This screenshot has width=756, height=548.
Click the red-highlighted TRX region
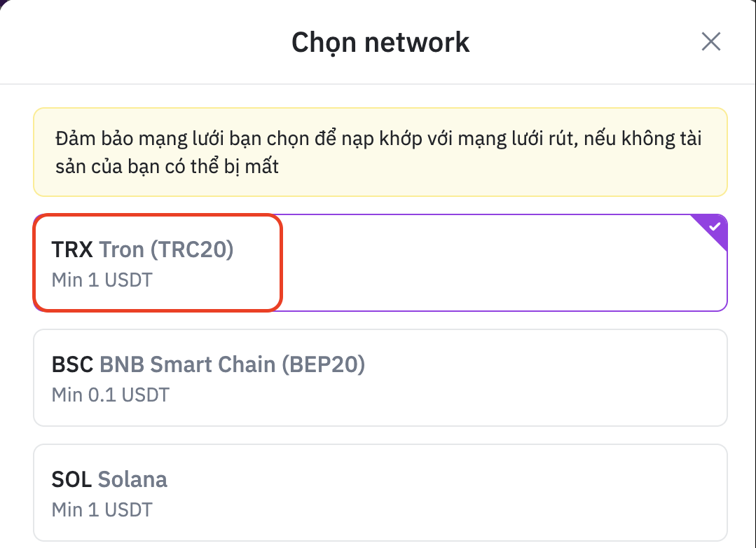(157, 262)
